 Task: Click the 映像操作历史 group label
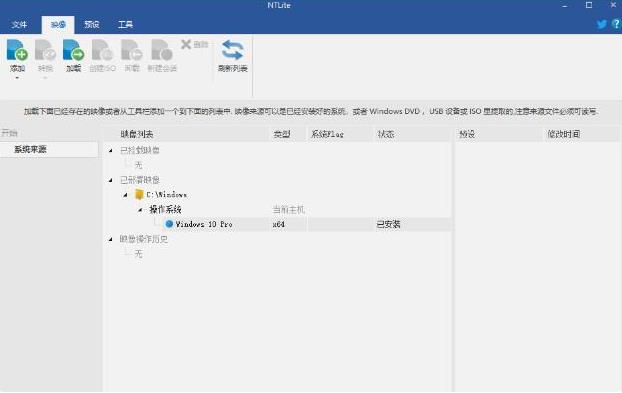coord(144,239)
